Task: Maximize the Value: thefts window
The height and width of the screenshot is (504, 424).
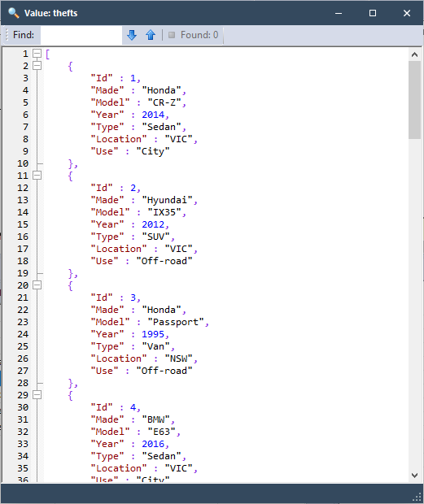Action: 373,13
